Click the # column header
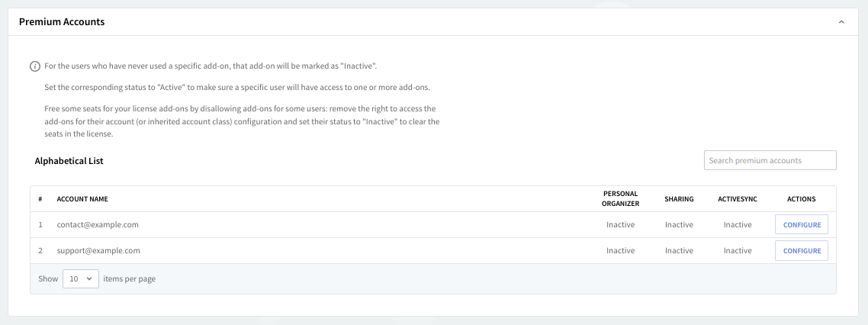 [x=40, y=199]
